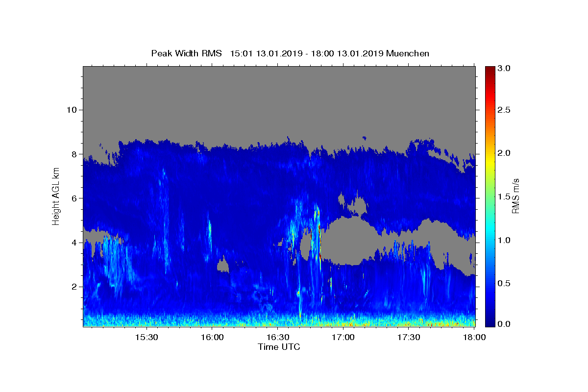Click the colorbar value '2.5'
This screenshot has width=588, height=392.
tap(504, 110)
